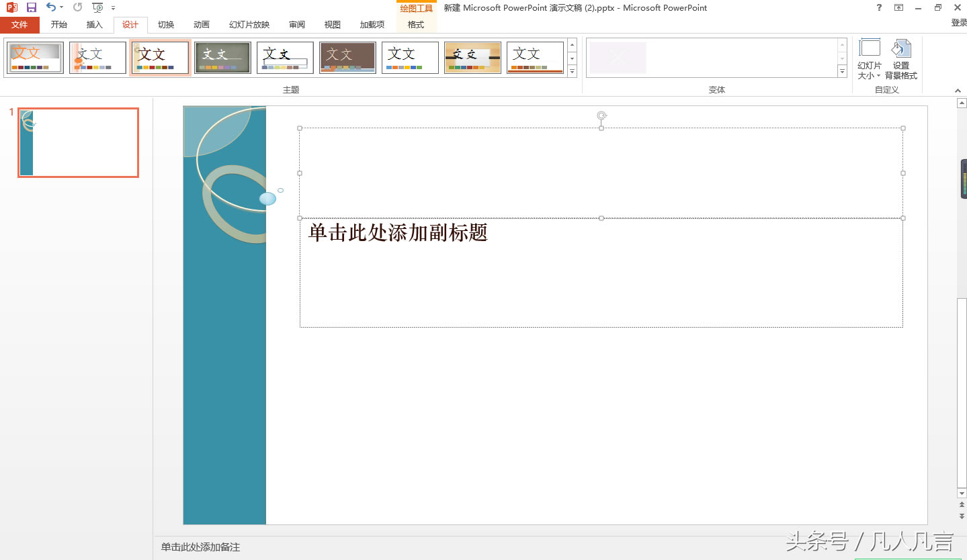Toggle 绘图工具 contextual 格式 tab
The width and height of the screenshot is (967, 560).
[x=415, y=24]
